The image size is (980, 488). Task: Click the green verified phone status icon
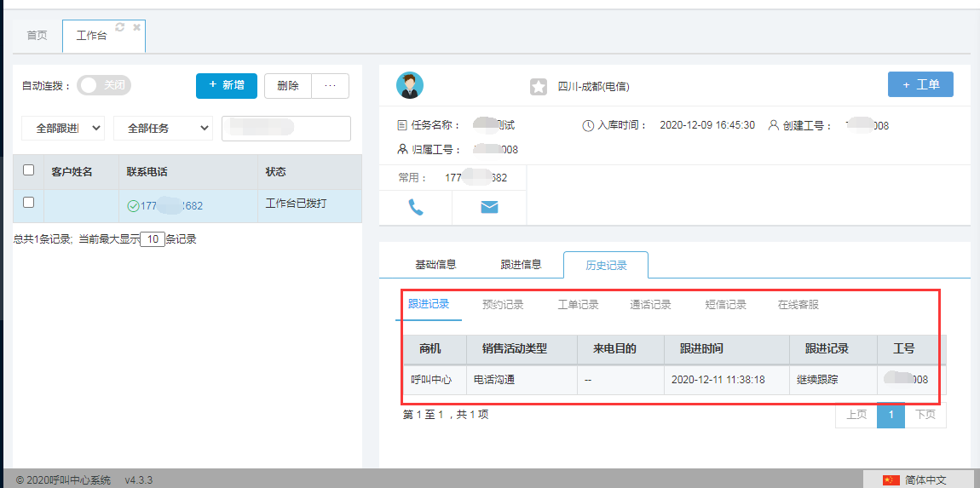point(133,206)
